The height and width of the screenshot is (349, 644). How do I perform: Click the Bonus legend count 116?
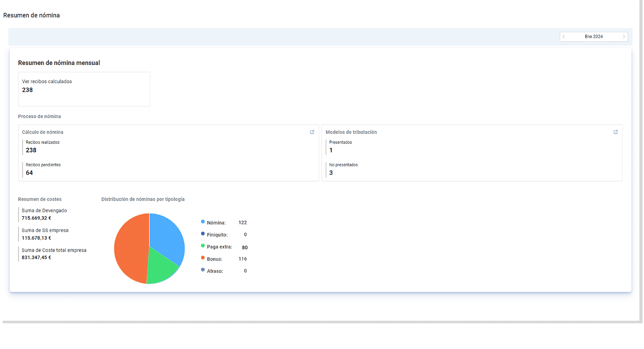click(243, 259)
